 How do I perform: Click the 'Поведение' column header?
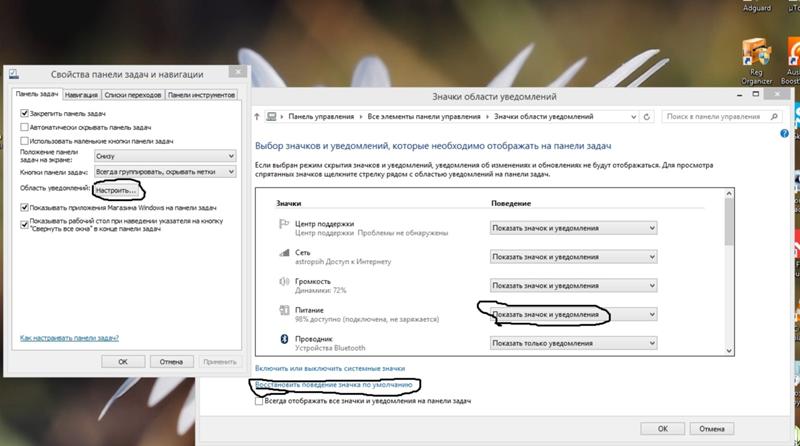(511, 203)
